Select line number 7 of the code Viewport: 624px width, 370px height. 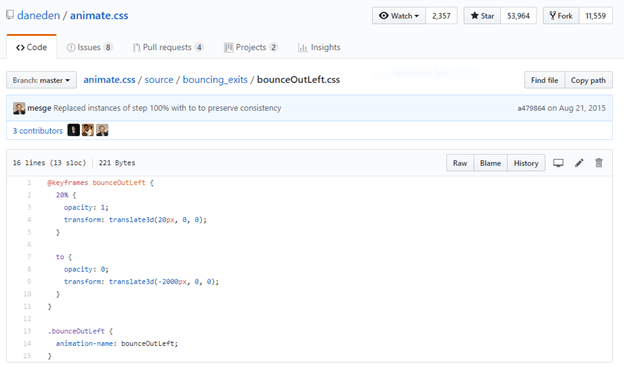click(29, 257)
